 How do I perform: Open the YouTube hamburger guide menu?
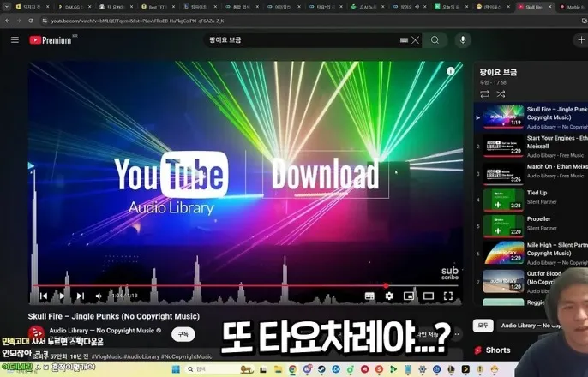click(x=15, y=39)
